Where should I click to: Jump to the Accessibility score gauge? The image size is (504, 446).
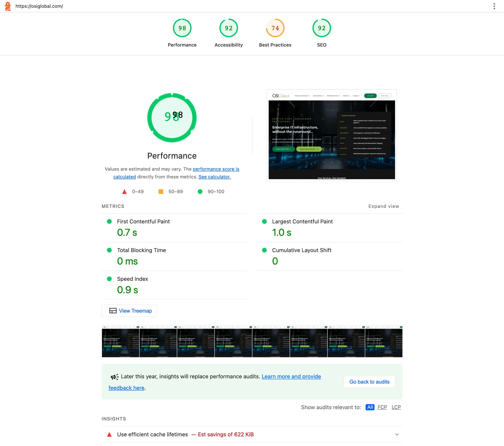[x=229, y=33]
